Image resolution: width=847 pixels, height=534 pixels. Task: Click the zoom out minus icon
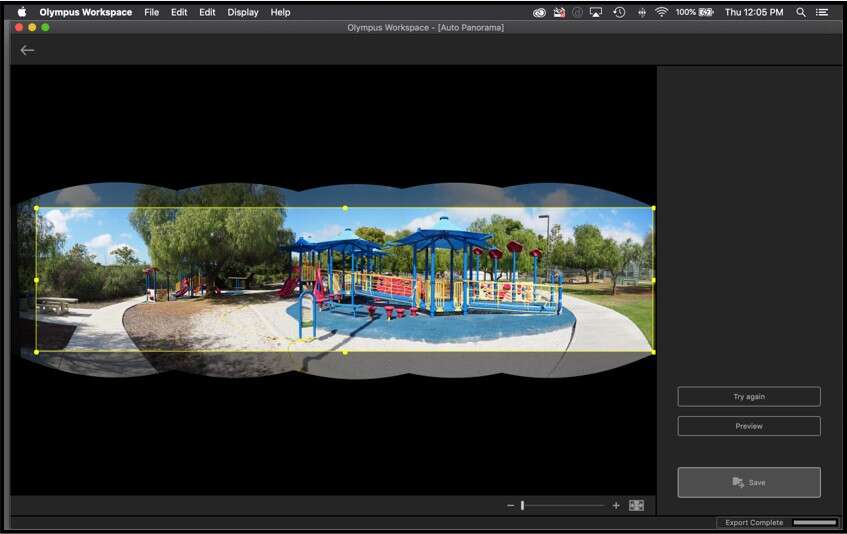[x=510, y=506]
